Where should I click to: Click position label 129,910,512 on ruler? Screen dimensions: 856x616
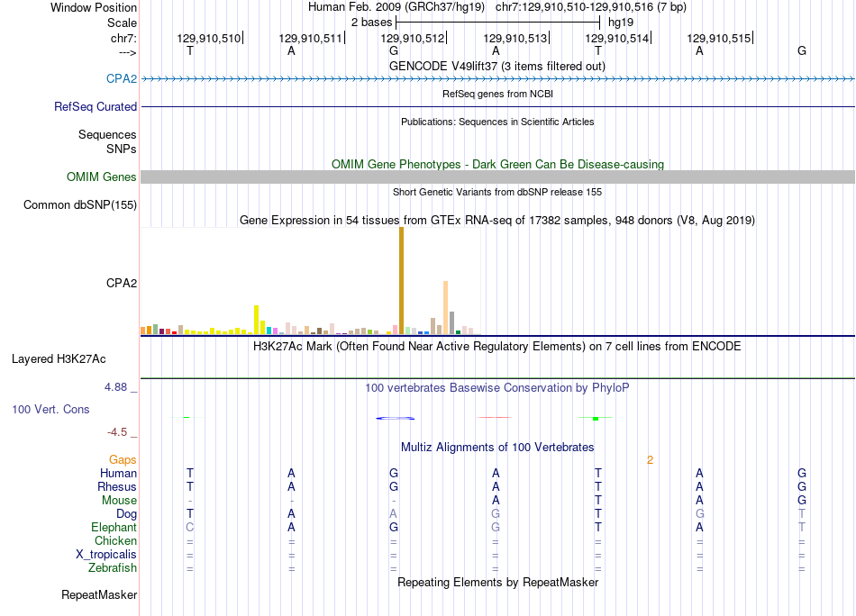tap(412, 38)
